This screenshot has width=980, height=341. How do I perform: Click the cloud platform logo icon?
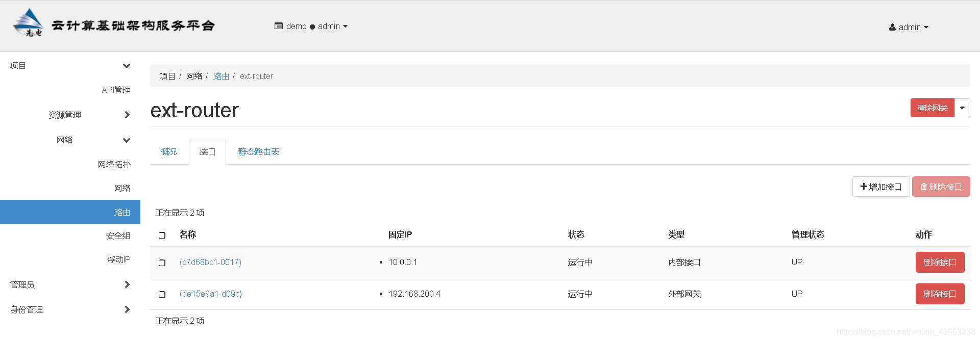click(x=29, y=22)
